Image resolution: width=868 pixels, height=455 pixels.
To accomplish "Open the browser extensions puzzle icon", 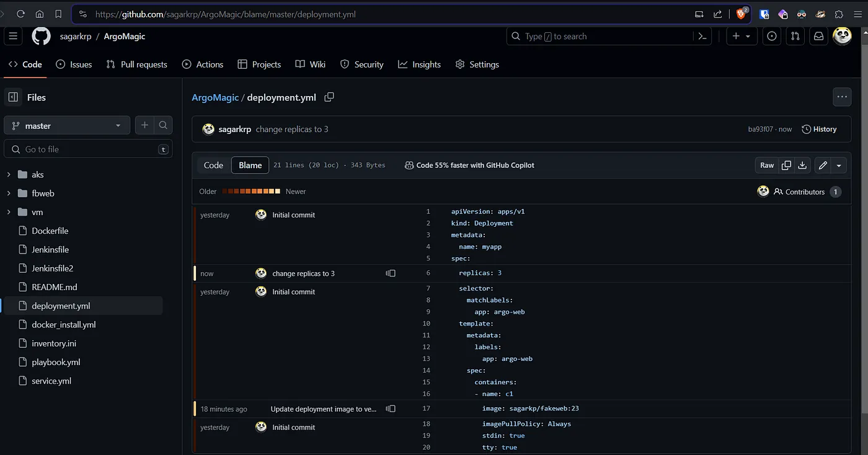I will pyautogui.click(x=839, y=14).
